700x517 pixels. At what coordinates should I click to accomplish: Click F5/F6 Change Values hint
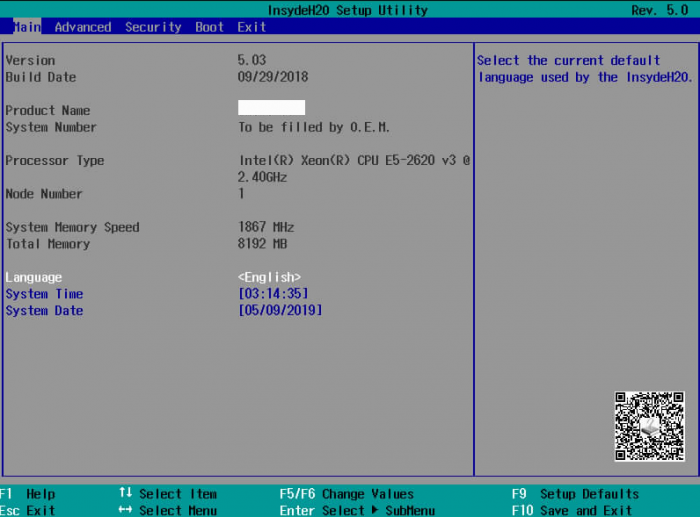tap(346, 494)
